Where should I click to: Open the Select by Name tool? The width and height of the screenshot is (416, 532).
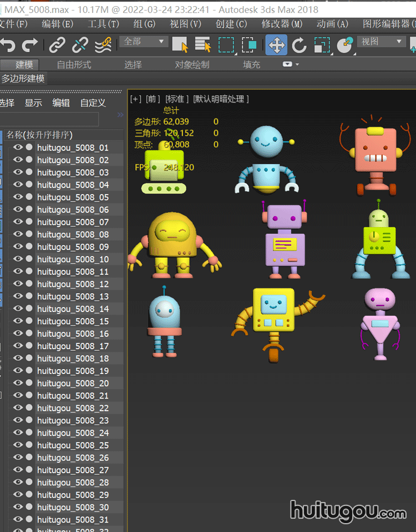click(203, 45)
